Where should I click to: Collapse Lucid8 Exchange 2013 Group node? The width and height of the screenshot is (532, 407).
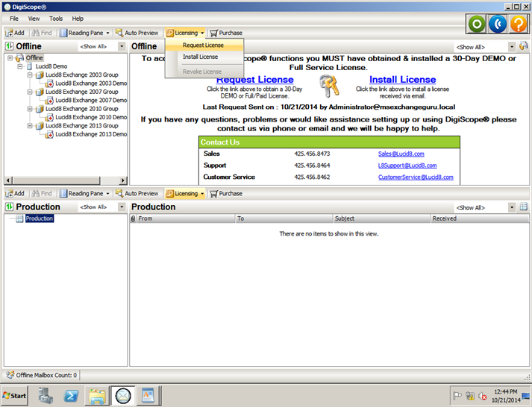click(x=30, y=126)
